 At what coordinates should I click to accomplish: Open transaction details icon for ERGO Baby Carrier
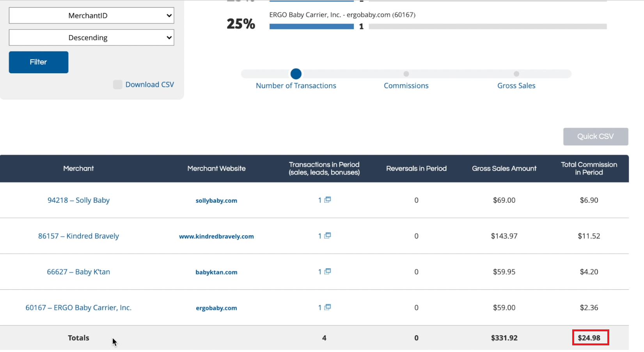[328, 307]
